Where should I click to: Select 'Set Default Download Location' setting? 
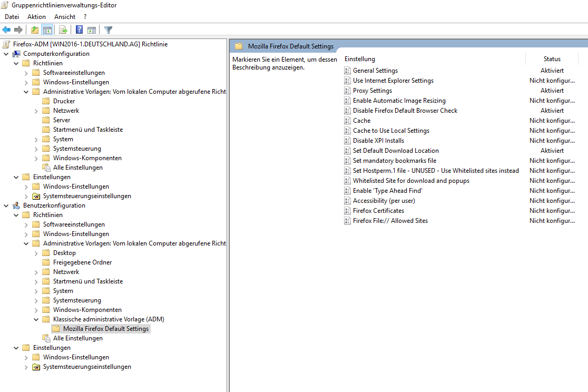click(x=396, y=150)
